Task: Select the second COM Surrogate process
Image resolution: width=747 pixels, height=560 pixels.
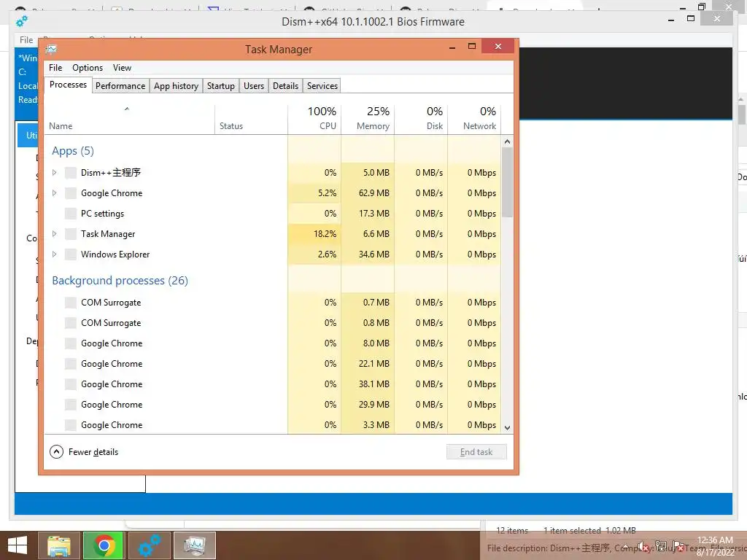Action: tap(273, 323)
